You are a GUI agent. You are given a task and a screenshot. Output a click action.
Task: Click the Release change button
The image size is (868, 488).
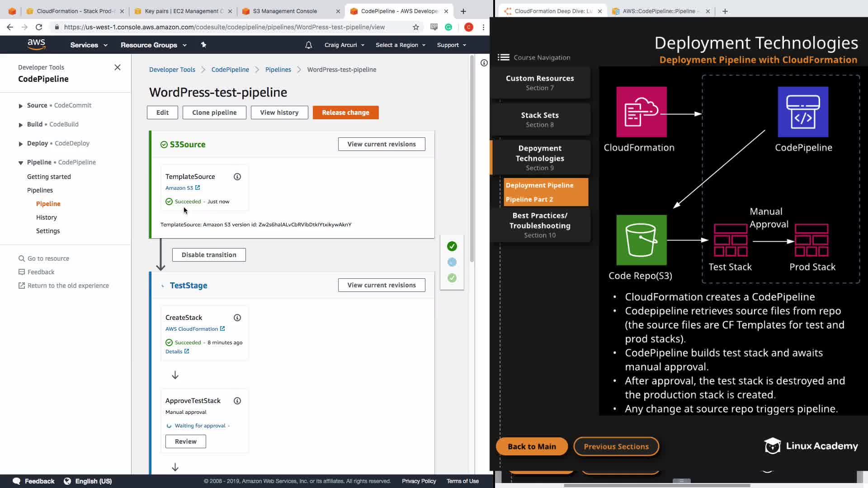pyautogui.click(x=345, y=113)
